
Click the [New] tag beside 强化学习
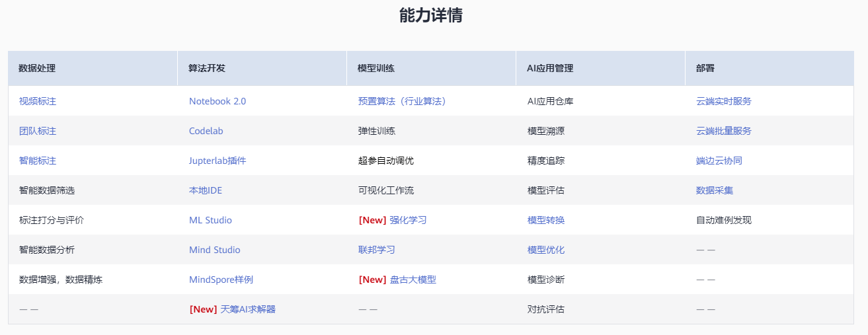[372, 220]
